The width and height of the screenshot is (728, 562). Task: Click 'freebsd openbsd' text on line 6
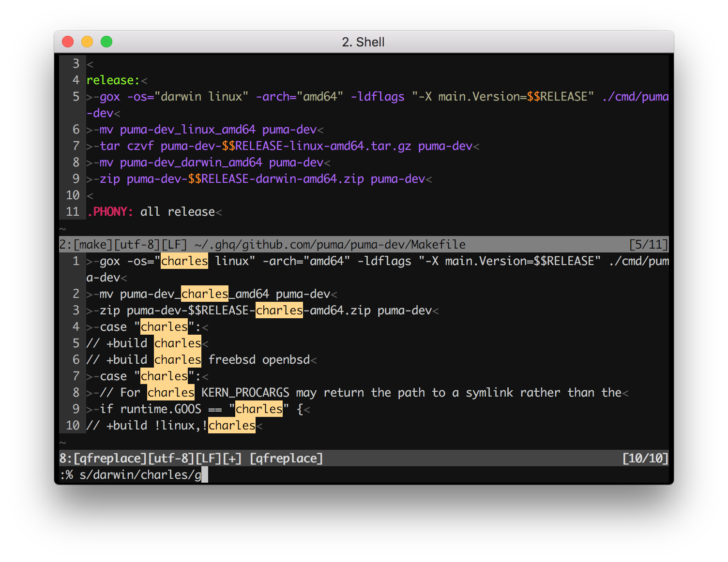point(259,360)
